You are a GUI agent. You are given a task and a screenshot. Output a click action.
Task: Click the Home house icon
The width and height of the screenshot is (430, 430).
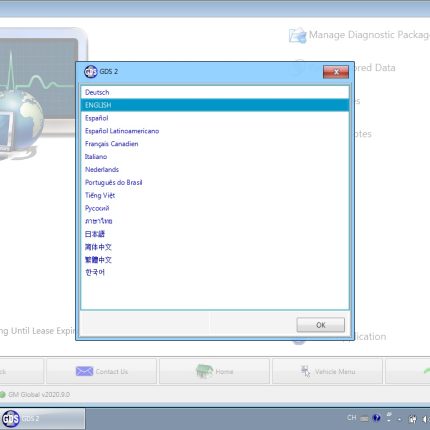pyautogui.click(x=204, y=371)
